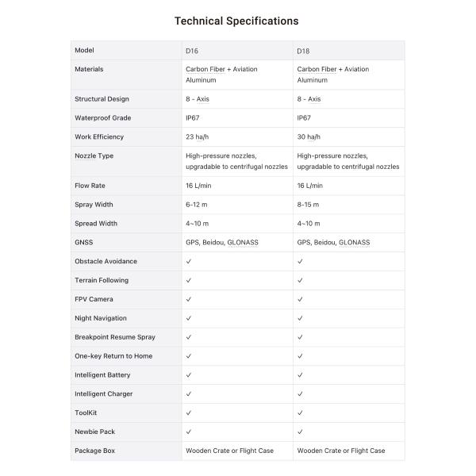The height and width of the screenshot is (476, 476).
Task: Click the 23 ha/h work efficiency value
Action: (198, 137)
